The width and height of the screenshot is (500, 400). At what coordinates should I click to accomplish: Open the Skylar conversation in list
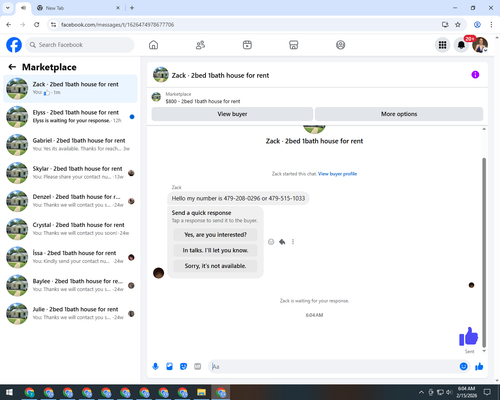70,173
